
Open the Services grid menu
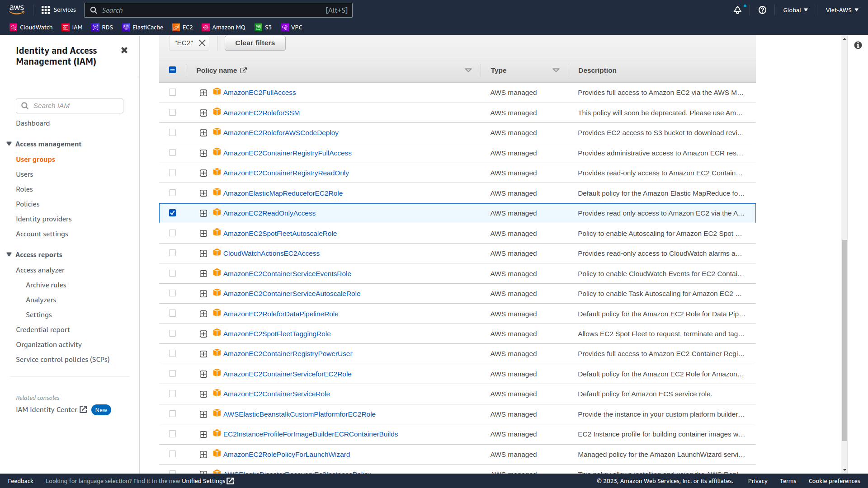pos(58,10)
